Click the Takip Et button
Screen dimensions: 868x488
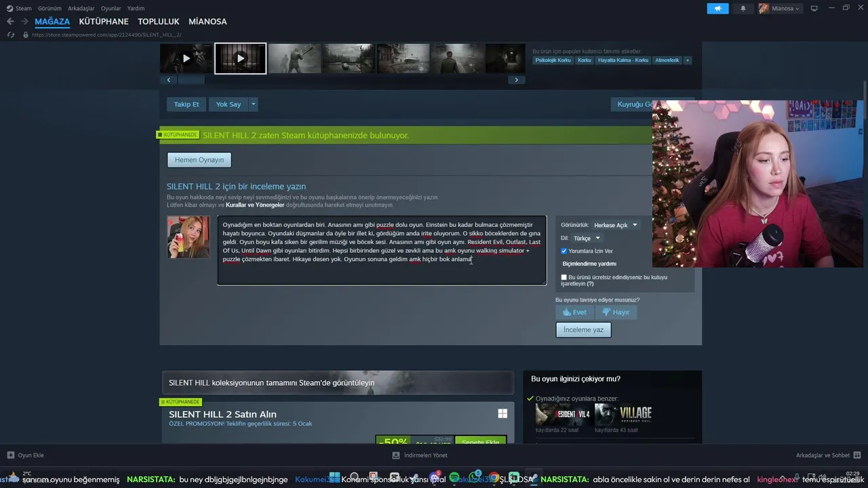pos(186,104)
